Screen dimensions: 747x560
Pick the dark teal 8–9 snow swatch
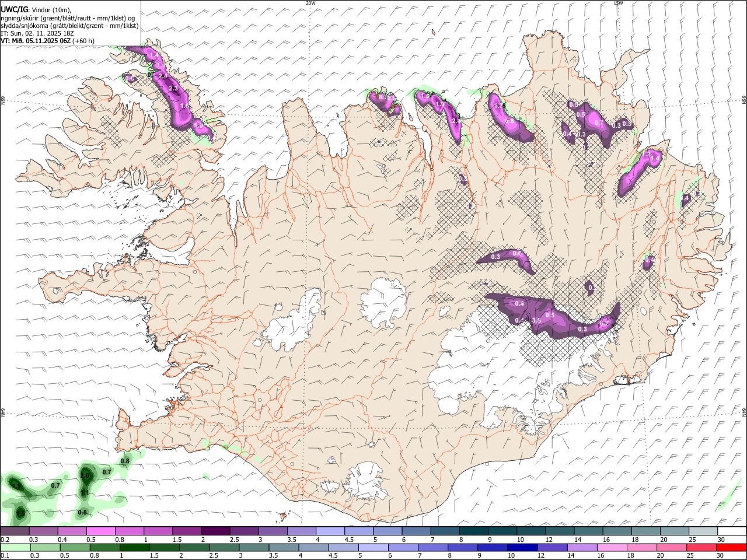(x=473, y=531)
